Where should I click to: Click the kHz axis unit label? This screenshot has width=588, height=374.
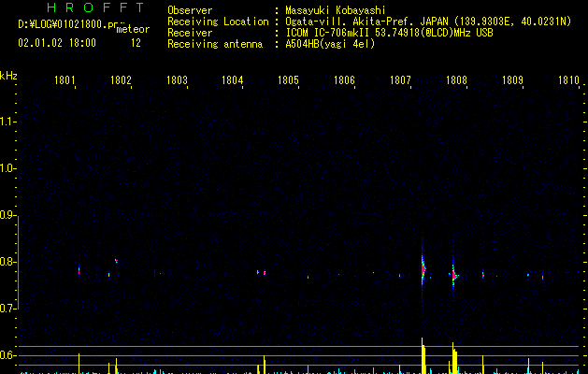pos(8,76)
